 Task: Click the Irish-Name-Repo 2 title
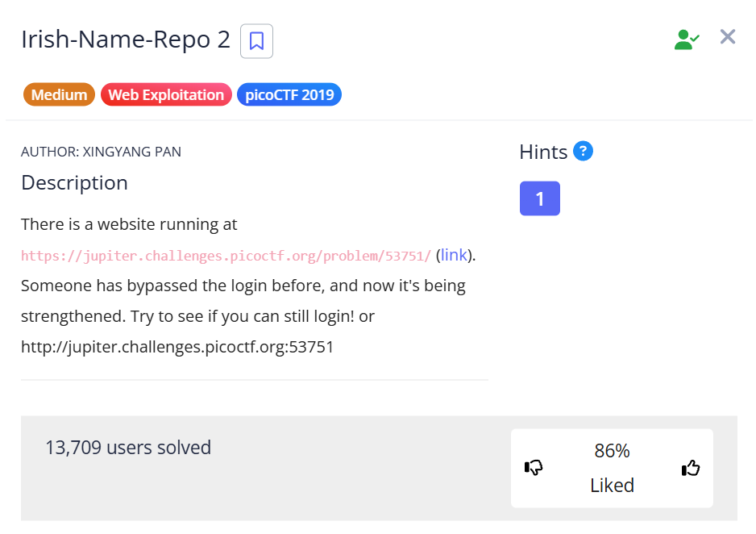coord(126,40)
